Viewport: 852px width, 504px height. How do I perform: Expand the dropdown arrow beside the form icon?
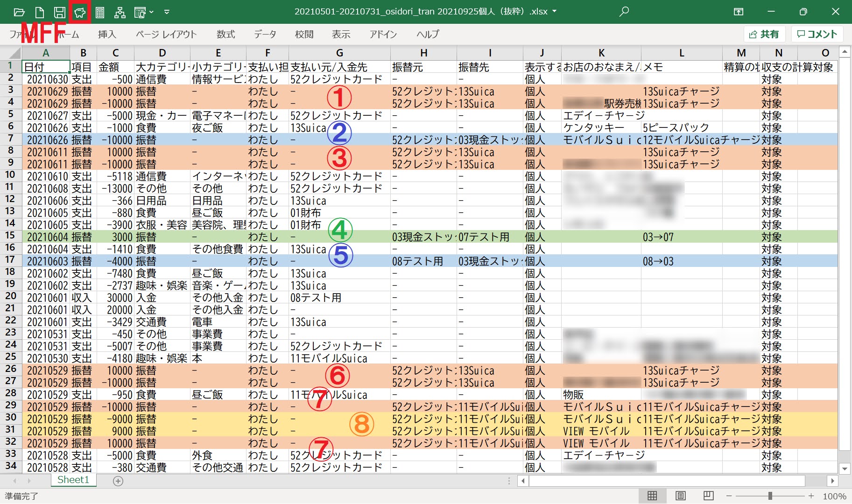click(151, 12)
